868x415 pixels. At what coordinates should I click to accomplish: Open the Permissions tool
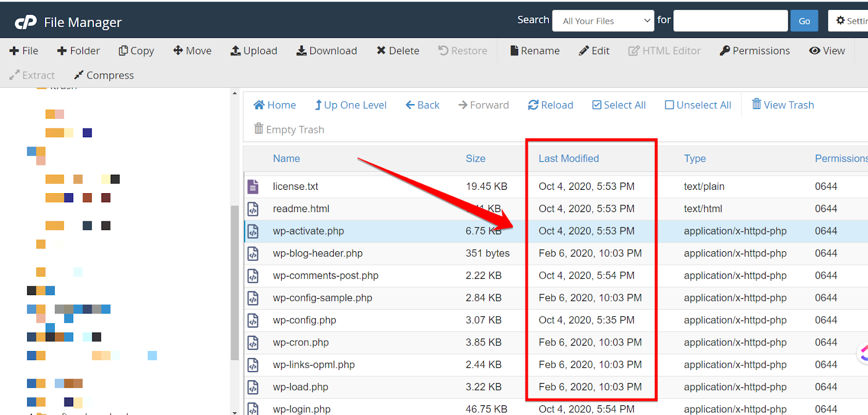(x=755, y=50)
